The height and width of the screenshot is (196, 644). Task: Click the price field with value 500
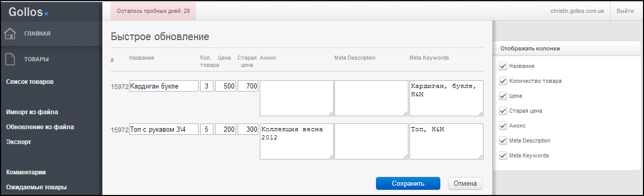(x=225, y=86)
